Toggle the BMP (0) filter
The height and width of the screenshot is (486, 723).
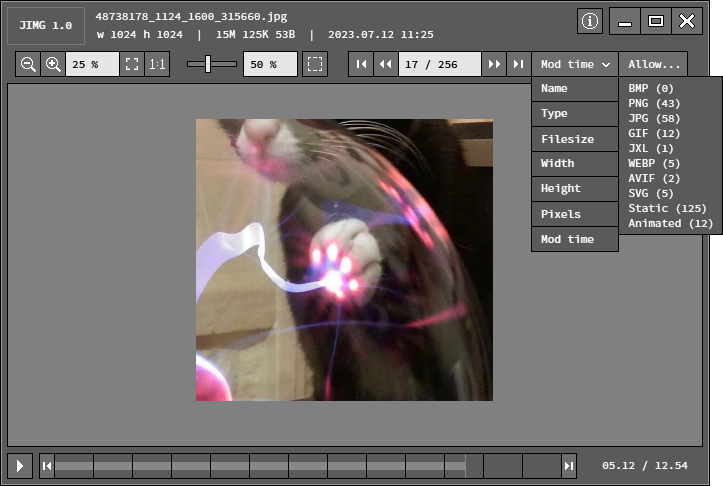(x=651, y=89)
